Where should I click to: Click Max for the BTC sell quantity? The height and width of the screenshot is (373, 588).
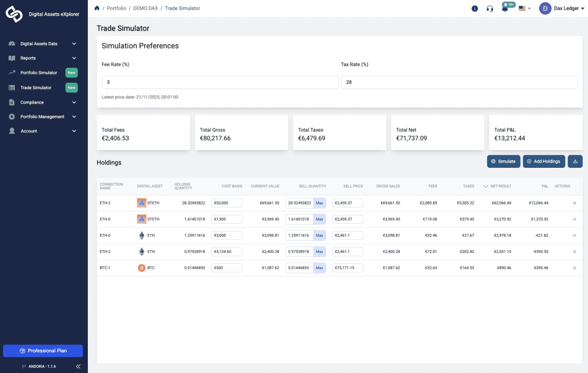tap(320, 268)
